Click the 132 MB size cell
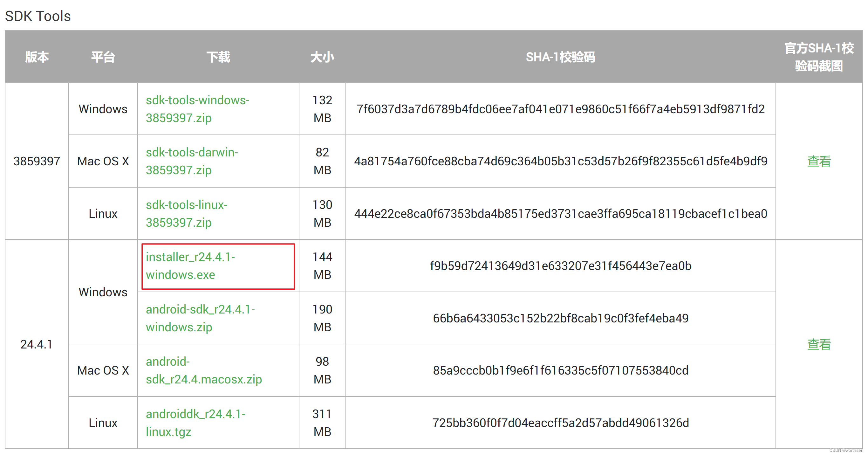The height and width of the screenshot is (455, 868). (x=322, y=109)
